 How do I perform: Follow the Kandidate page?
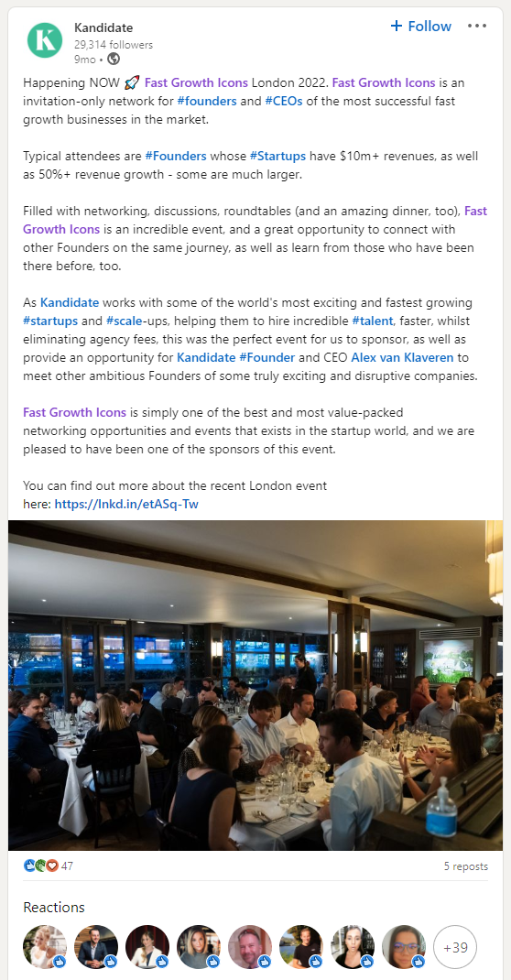(x=420, y=27)
